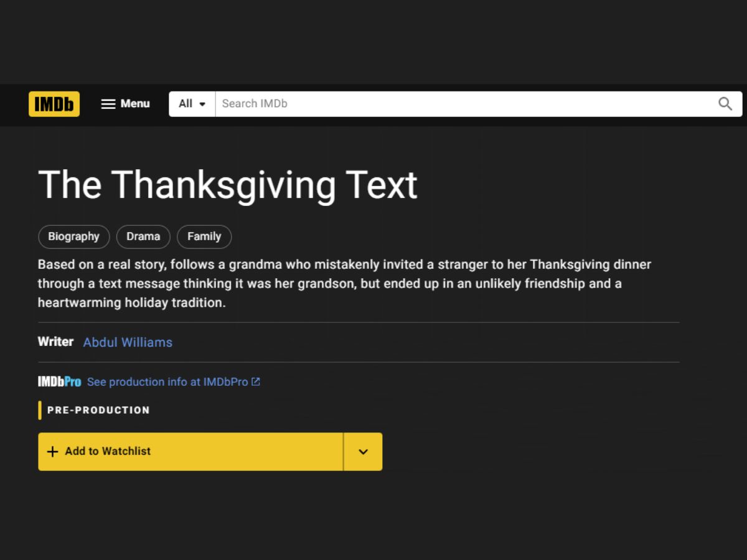The height and width of the screenshot is (560, 747).
Task: Open writer Abdul Williams page
Action: pos(128,342)
